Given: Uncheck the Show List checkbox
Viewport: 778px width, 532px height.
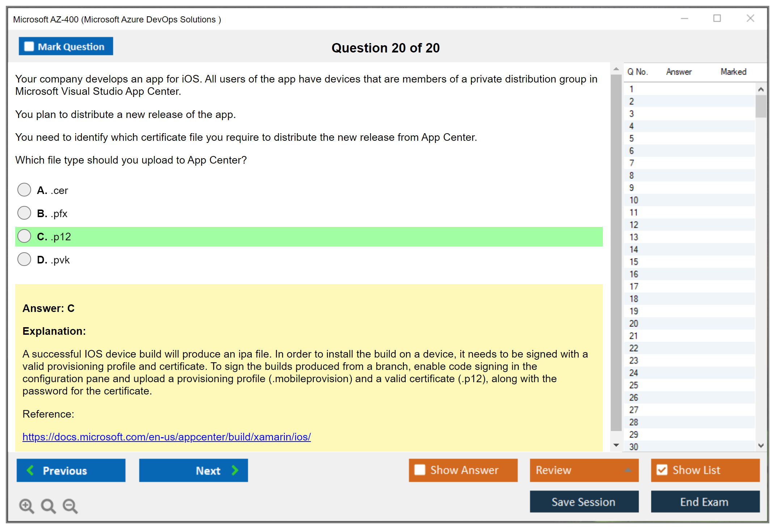Looking at the screenshot, I should click(x=662, y=470).
